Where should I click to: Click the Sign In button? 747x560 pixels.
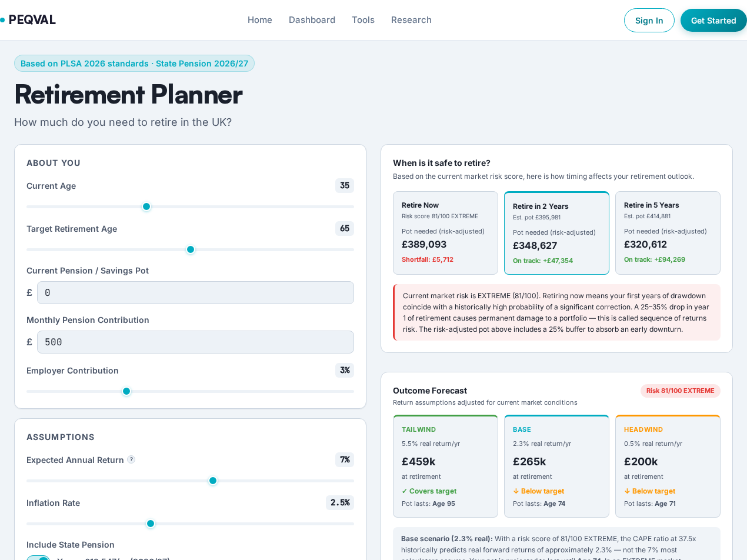[x=649, y=21]
